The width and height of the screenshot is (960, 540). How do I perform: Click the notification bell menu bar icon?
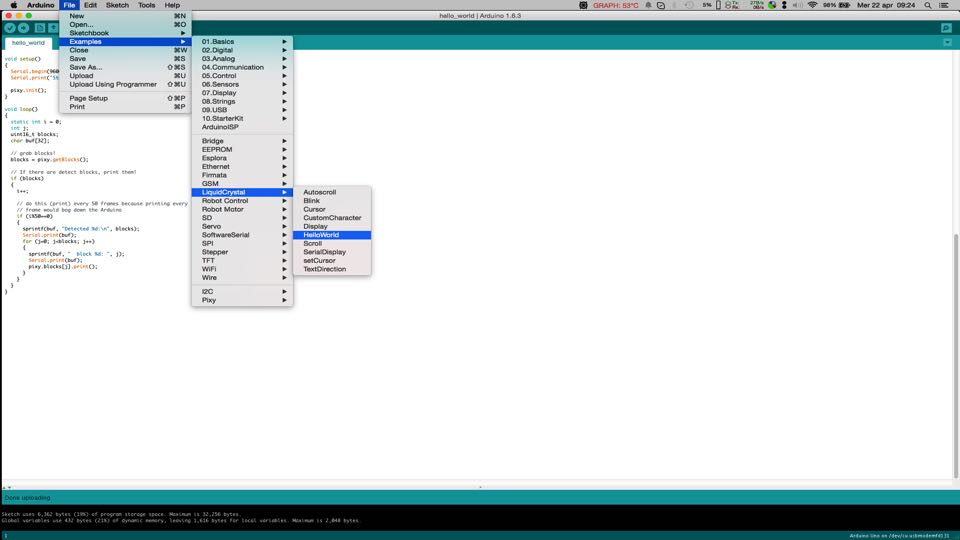(x=648, y=5)
